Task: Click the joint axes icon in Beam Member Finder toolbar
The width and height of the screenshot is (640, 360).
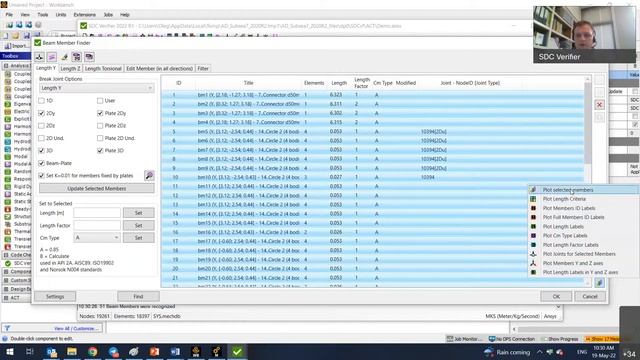Action: coord(40,57)
